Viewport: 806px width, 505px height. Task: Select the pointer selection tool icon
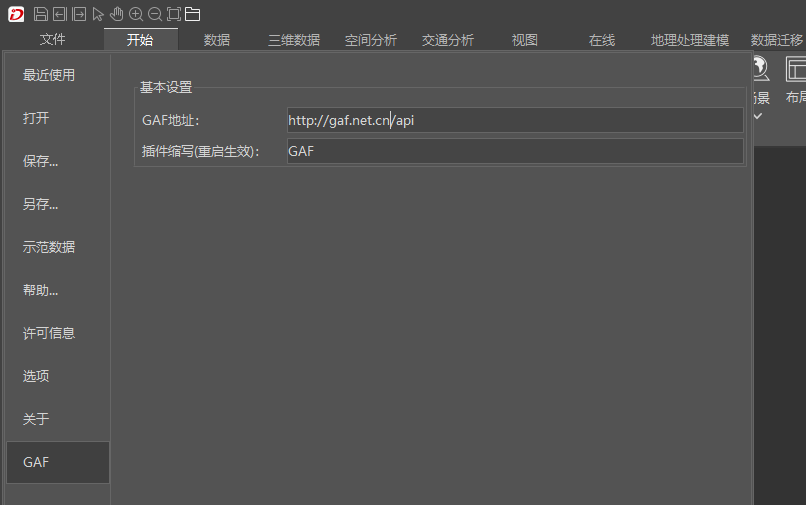coord(98,14)
